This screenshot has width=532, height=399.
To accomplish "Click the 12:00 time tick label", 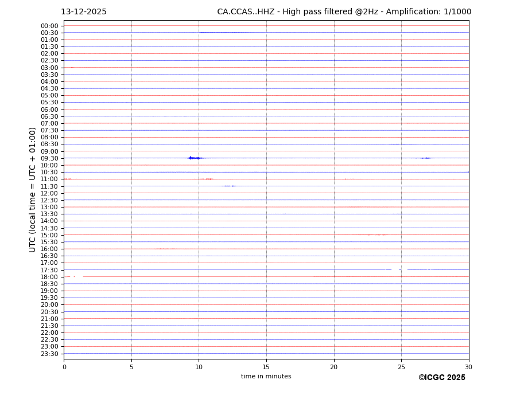I will [x=49, y=193].
